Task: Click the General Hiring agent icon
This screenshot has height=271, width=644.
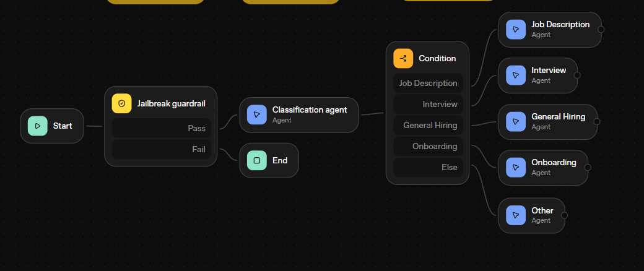Action: point(516,121)
